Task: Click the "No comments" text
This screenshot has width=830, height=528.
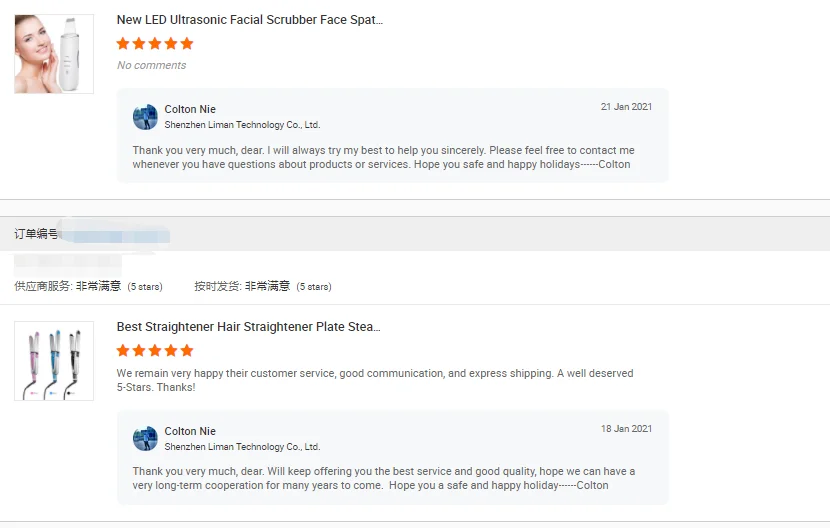Action: point(151,65)
